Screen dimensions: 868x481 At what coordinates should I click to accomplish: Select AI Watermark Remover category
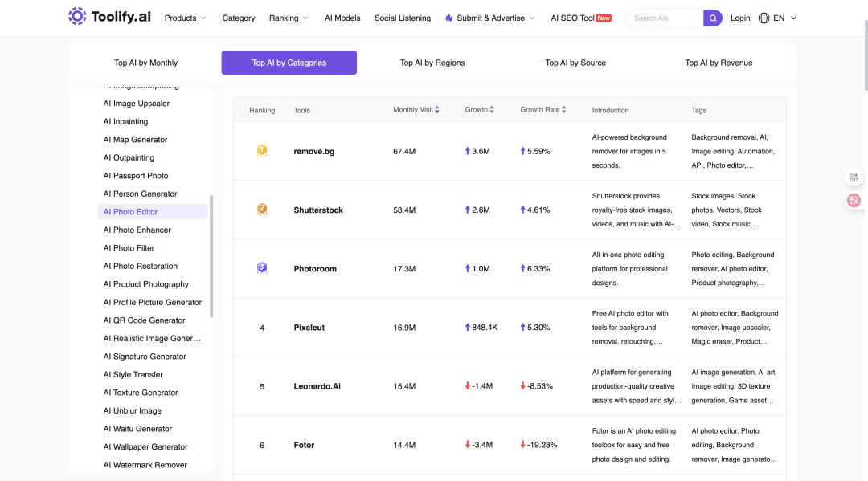click(145, 465)
